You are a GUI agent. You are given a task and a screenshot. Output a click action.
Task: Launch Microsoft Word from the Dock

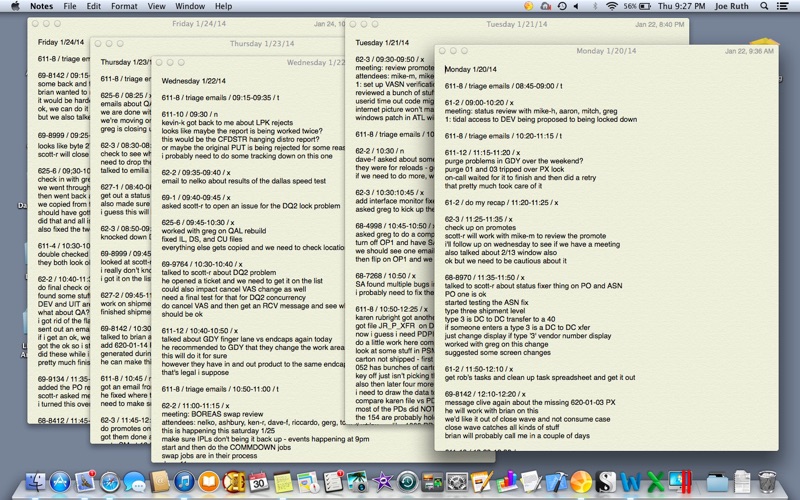click(630, 482)
